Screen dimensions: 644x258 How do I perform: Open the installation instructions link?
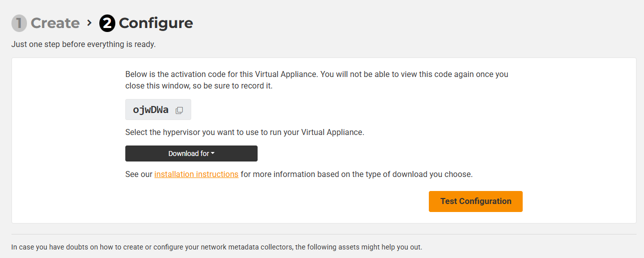click(x=196, y=174)
